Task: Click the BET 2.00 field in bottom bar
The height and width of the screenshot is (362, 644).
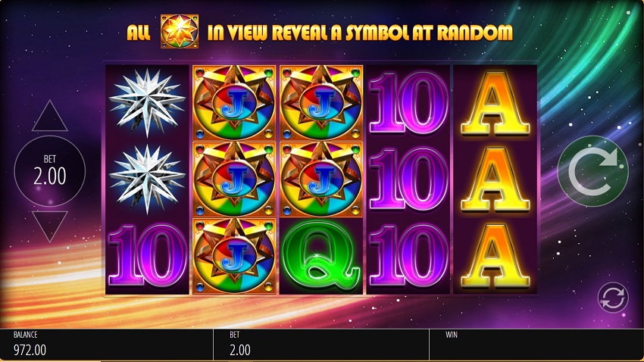Action: 321,345
